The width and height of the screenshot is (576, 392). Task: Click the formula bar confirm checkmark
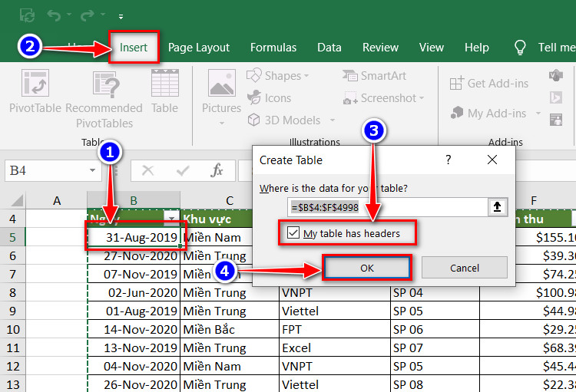[x=183, y=170]
